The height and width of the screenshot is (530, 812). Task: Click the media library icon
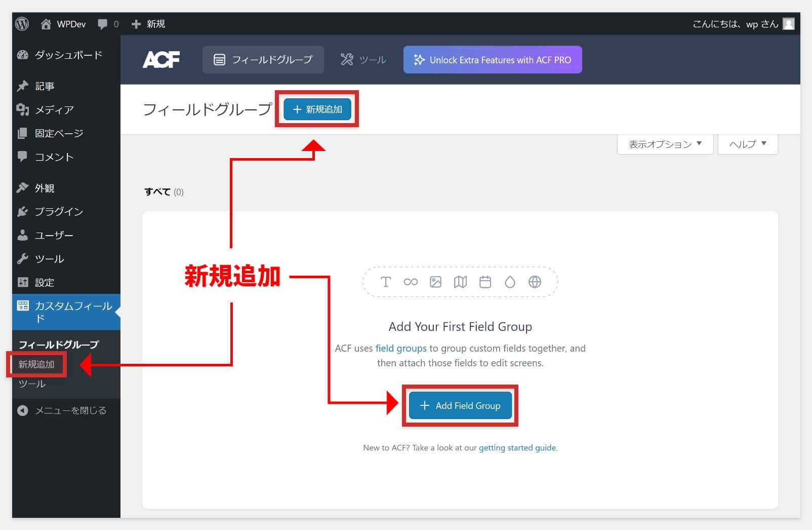click(x=23, y=109)
